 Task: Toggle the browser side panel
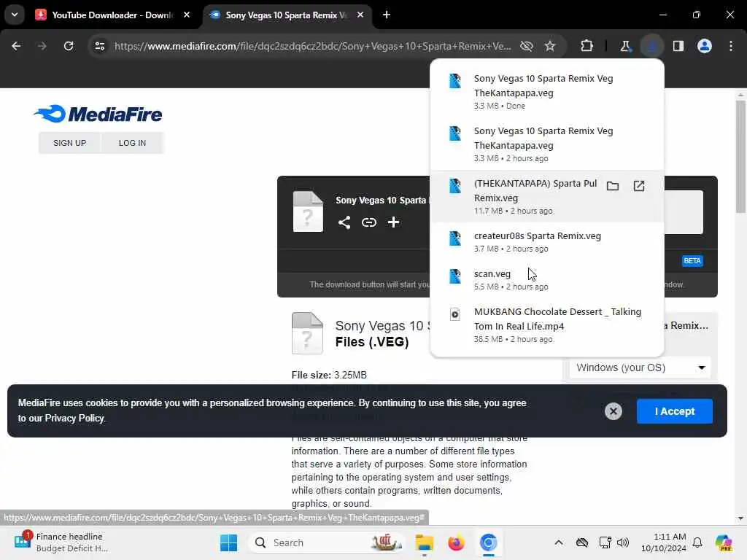678,46
